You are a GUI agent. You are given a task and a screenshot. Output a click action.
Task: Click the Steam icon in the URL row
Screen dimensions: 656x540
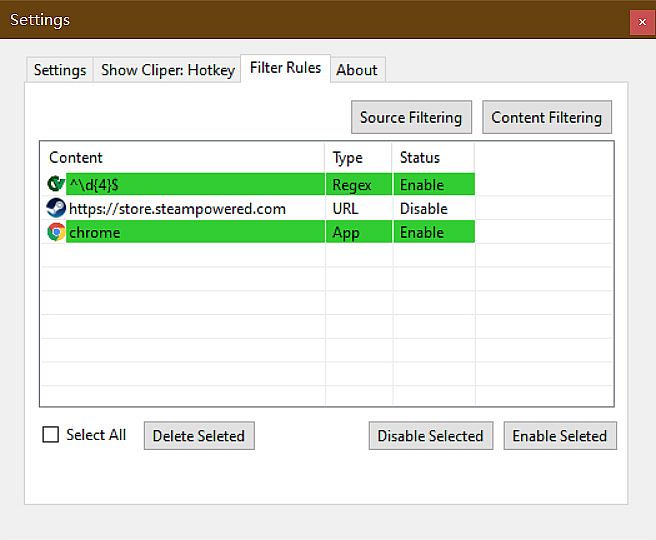click(56, 208)
